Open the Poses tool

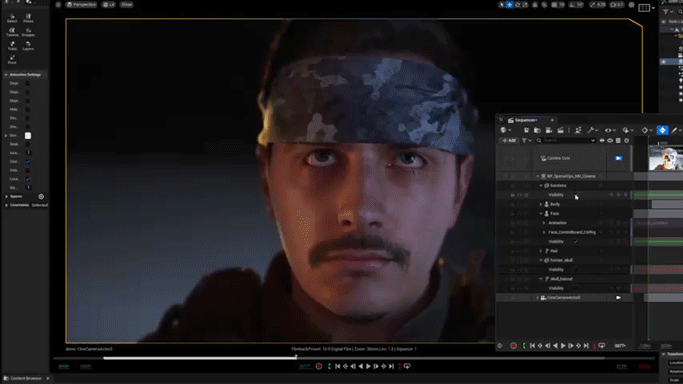coord(28,18)
